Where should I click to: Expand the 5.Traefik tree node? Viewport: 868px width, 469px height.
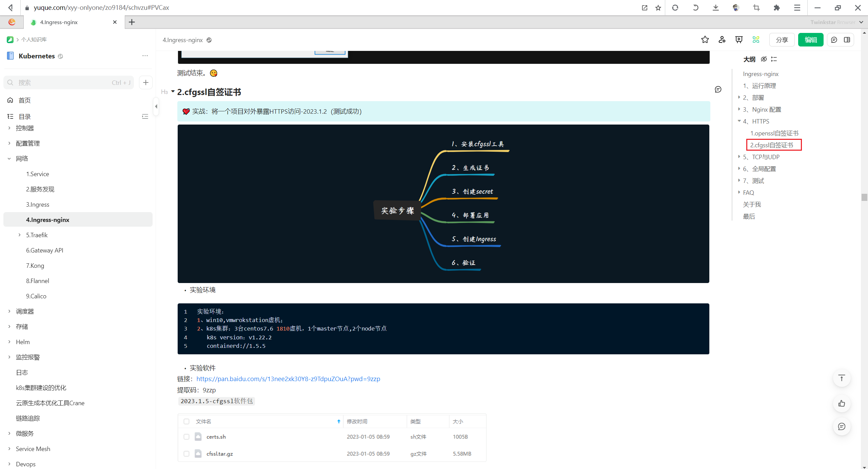(19, 235)
